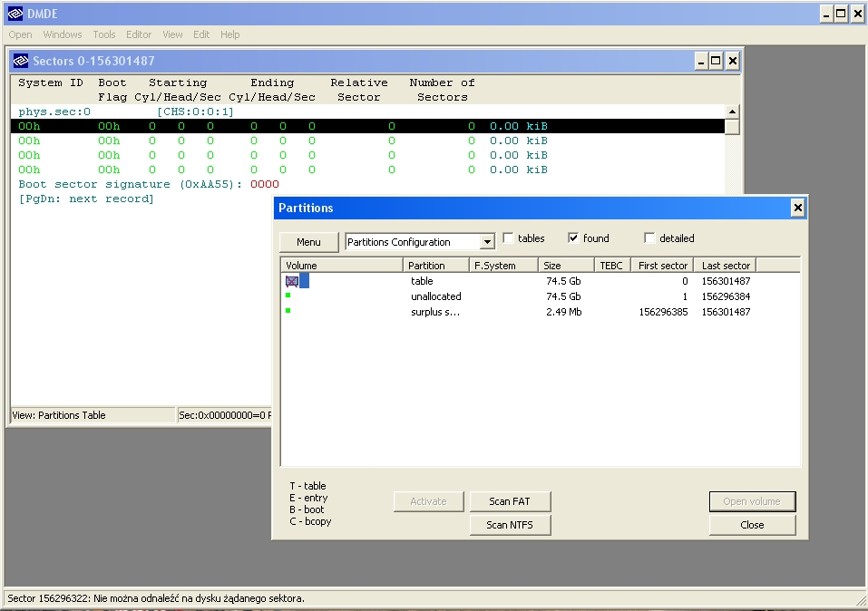This screenshot has height=611, width=868.
Task: Click the TEBC column header
Action: coord(612,266)
